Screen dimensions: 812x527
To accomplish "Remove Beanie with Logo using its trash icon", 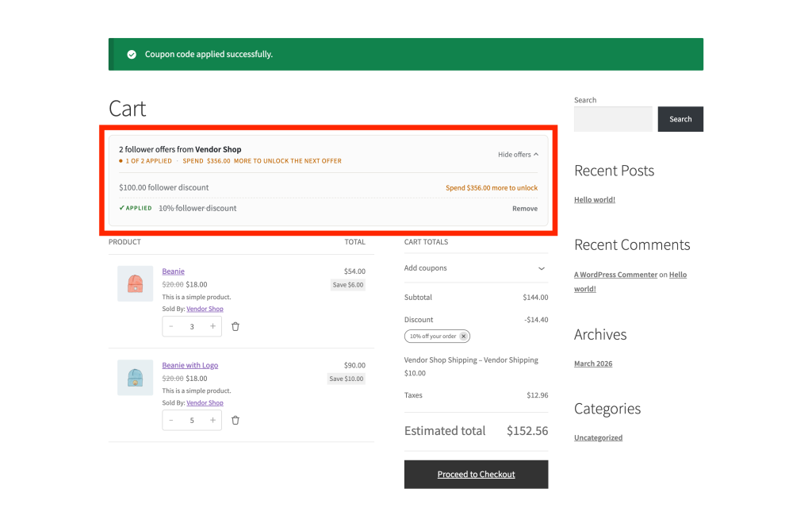I will click(x=235, y=421).
